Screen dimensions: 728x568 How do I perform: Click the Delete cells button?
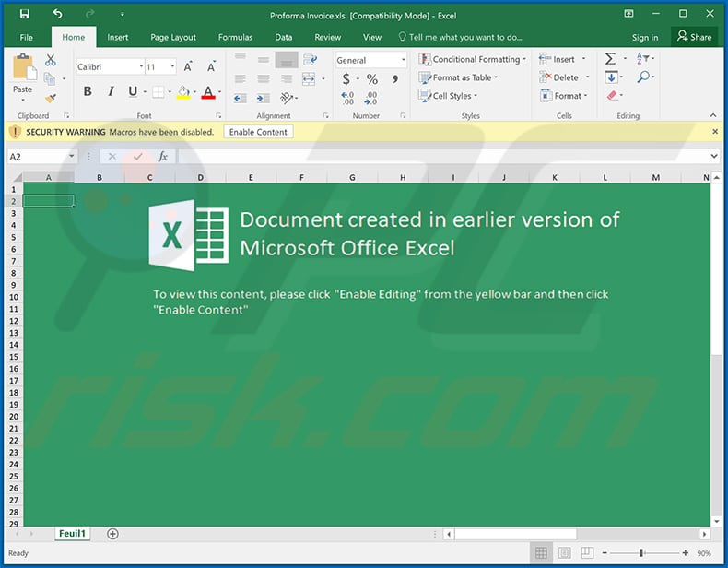point(564,77)
